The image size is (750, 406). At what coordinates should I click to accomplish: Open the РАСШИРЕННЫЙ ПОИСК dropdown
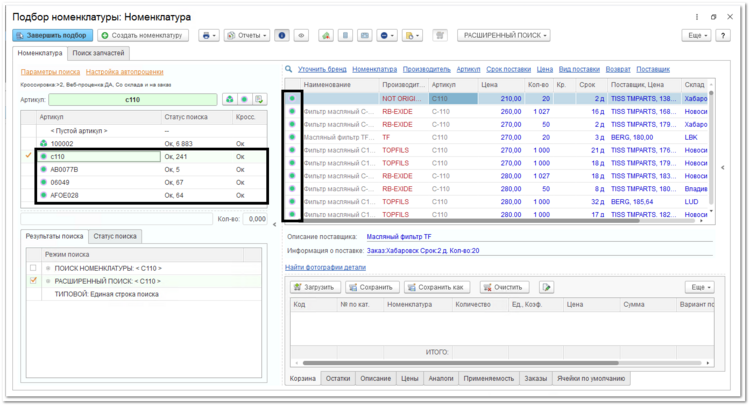[504, 35]
